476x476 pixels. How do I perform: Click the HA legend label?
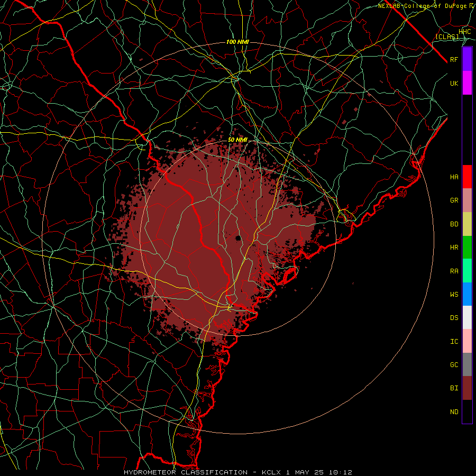[454, 177]
